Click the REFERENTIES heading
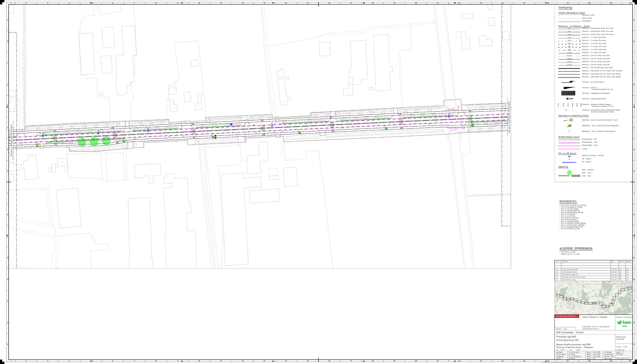Screen dimensions: 637x364 coord(568,202)
